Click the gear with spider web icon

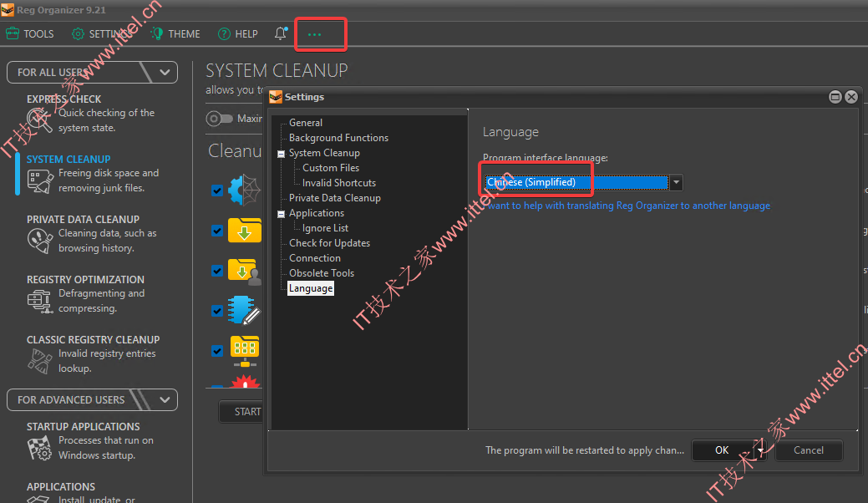point(244,190)
